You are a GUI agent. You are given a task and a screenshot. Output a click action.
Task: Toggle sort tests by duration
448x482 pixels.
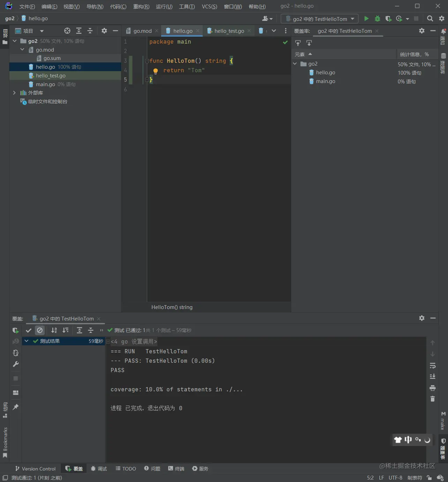pos(65,330)
